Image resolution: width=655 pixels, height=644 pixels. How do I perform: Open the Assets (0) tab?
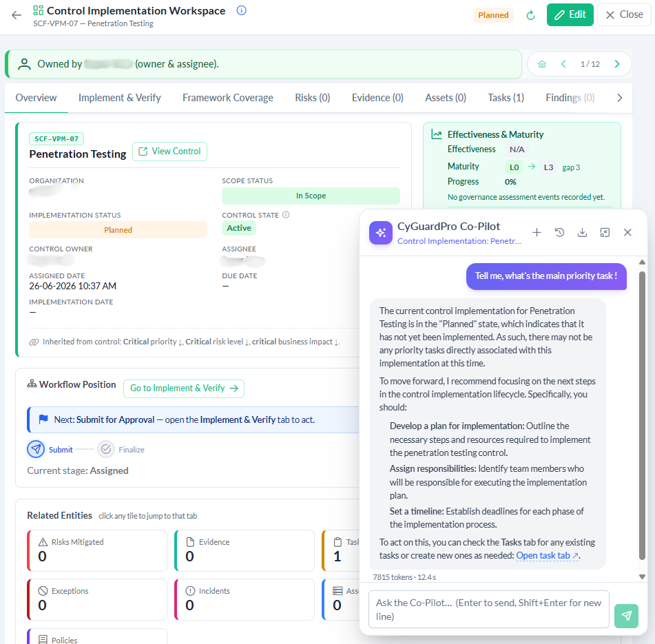446,98
